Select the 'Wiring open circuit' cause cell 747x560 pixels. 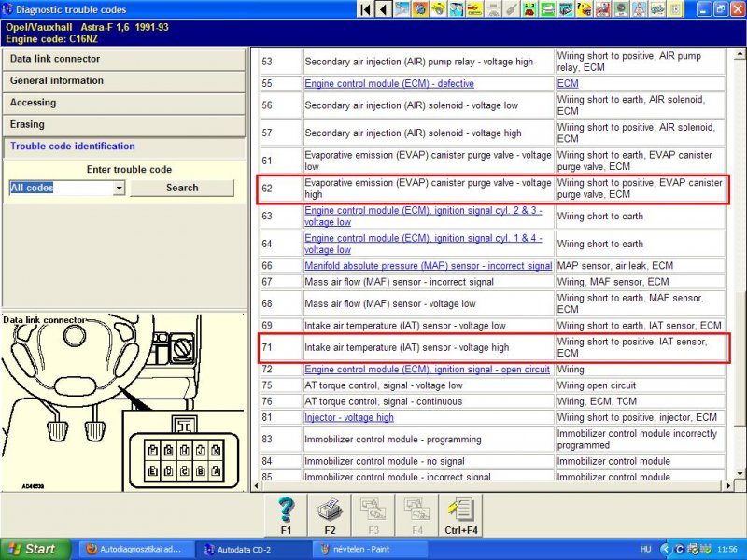pyautogui.click(x=641, y=385)
